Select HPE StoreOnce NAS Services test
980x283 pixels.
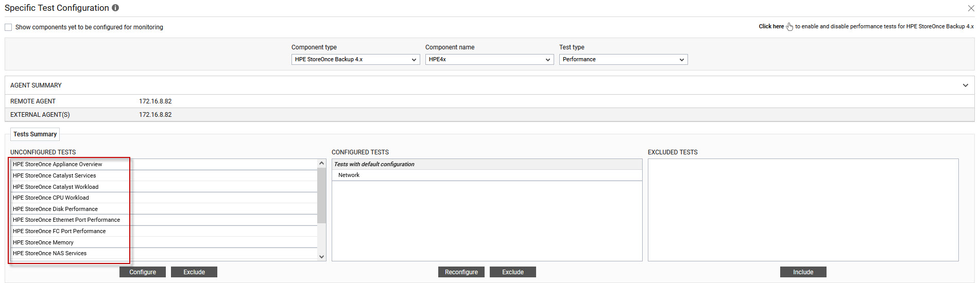click(x=164, y=253)
